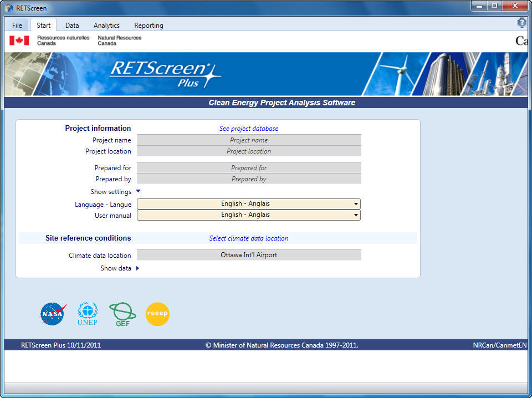Click the GEF logo

pos(122,314)
